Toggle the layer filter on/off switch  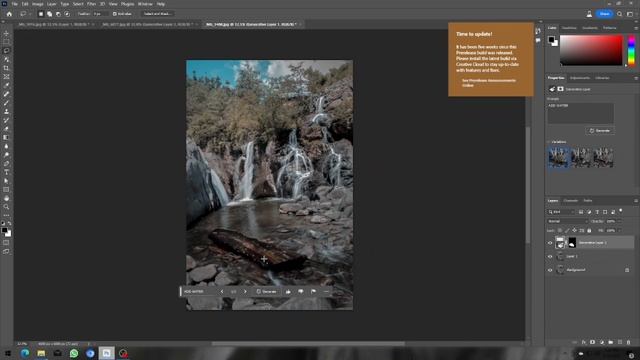point(621,211)
